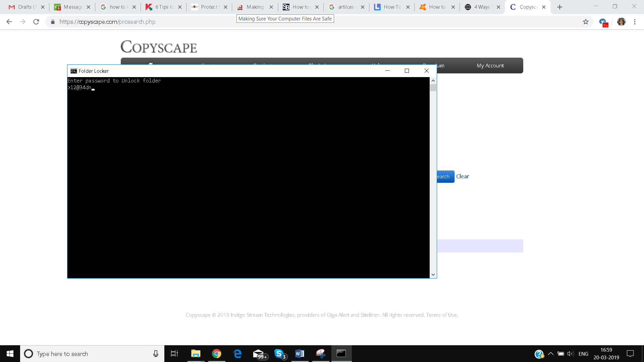Image resolution: width=644 pixels, height=362 pixels.
Task: Click the Folder Locker scrollbar thumb
Action: (x=433, y=88)
